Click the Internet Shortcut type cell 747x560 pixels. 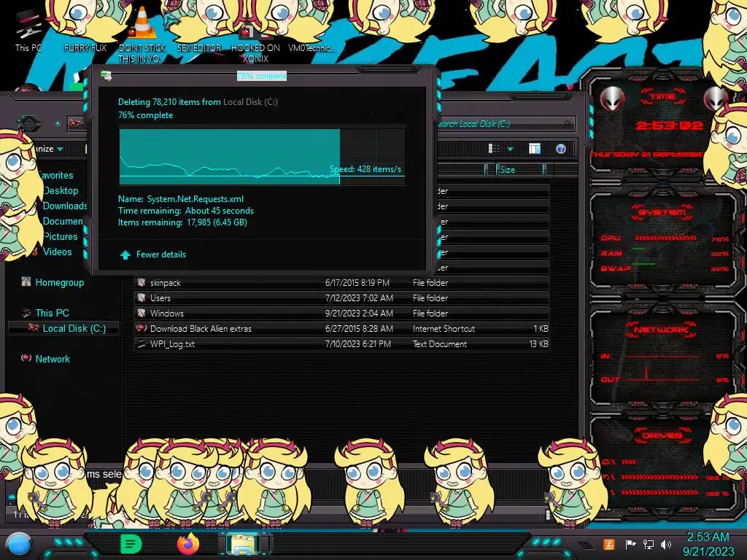(444, 329)
